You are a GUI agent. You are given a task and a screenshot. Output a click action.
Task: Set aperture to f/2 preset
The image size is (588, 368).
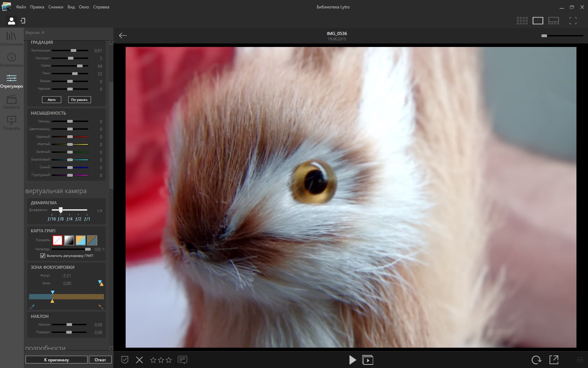[78, 219]
